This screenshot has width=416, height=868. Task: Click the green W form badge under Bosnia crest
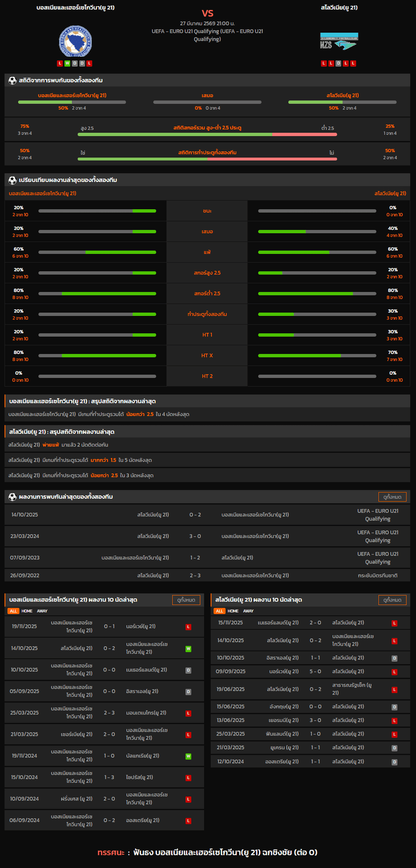[x=67, y=63]
